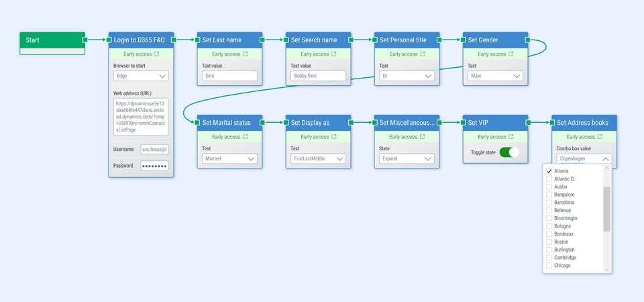Check the Bangalore checkbox

[549, 195]
